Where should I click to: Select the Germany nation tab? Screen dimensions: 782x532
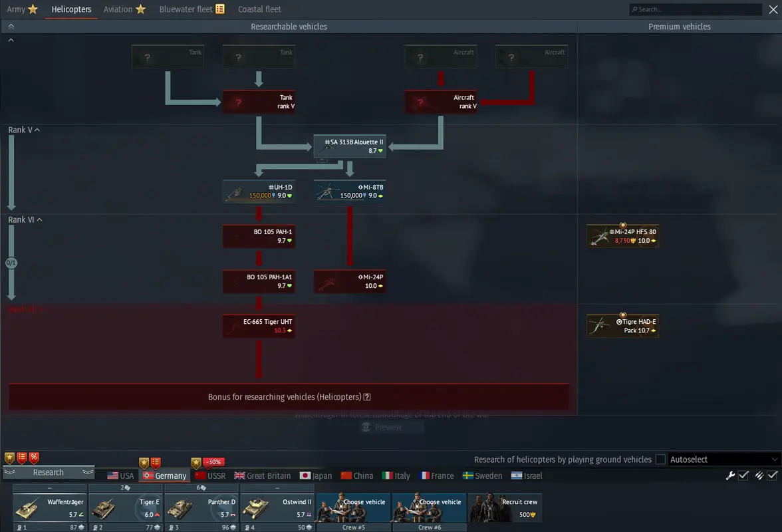[165, 475]
